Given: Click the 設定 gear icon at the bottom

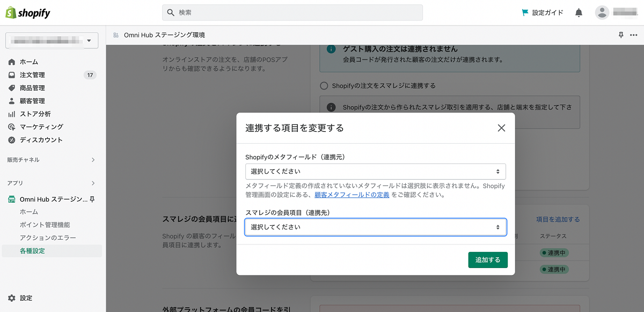Looking at the screenshot, I should pos(12,298).
